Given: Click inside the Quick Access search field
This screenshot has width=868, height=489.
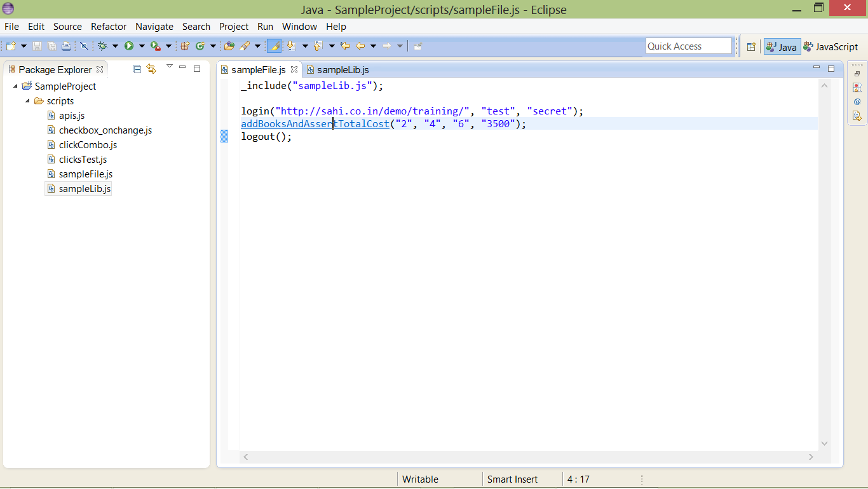Looking at the screenshot, I should [688, 46].
